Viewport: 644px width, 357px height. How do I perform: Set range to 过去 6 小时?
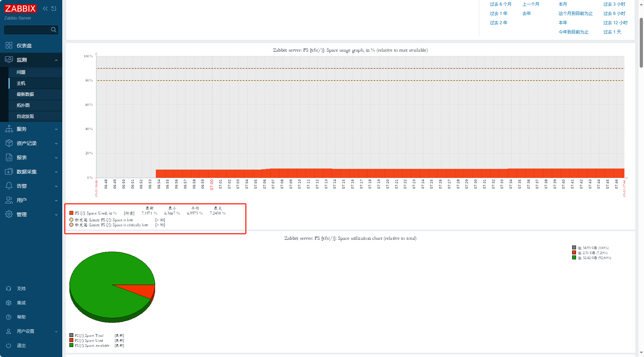tap(614, 14)
